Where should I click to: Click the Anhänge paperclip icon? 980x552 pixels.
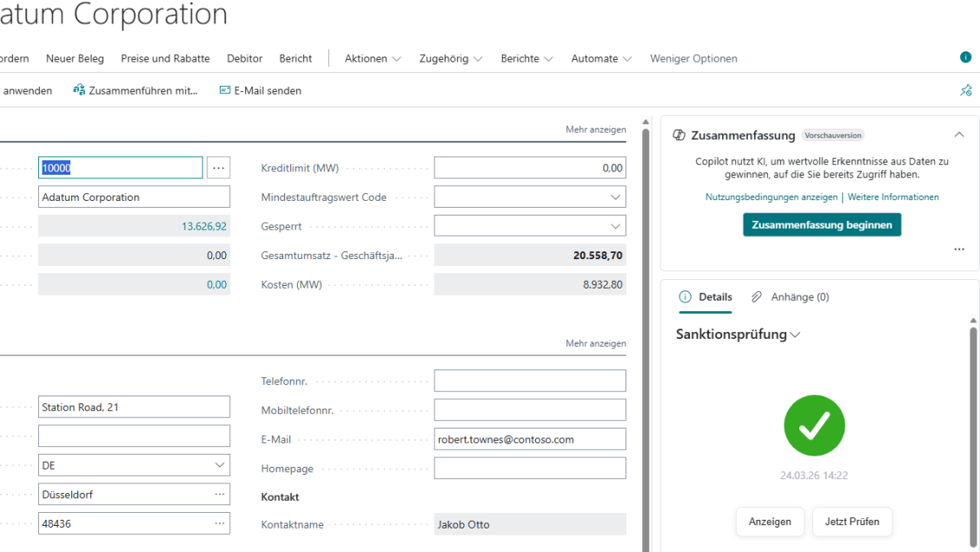tap(756, 297)
